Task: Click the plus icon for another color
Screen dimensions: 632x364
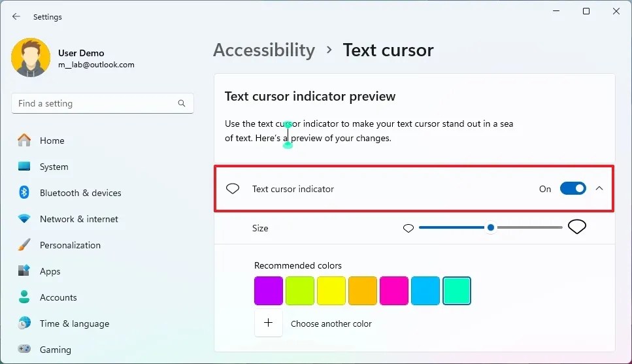Action: coord(269,323)
